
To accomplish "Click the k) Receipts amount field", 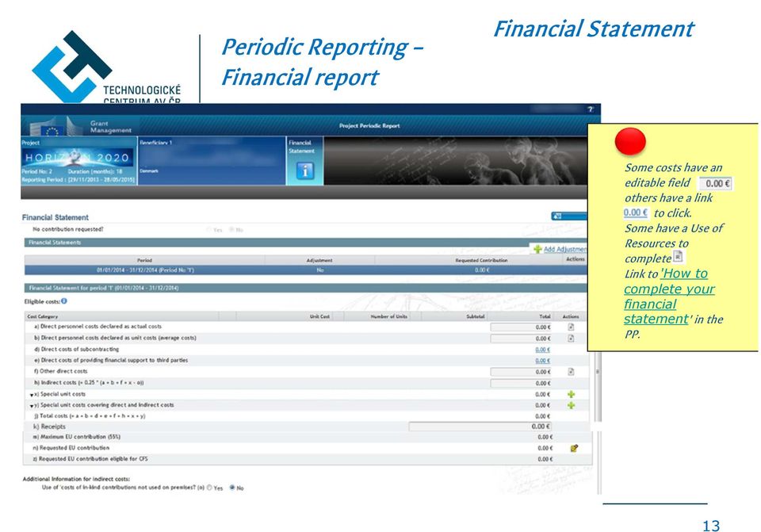I will click(480, 427).
